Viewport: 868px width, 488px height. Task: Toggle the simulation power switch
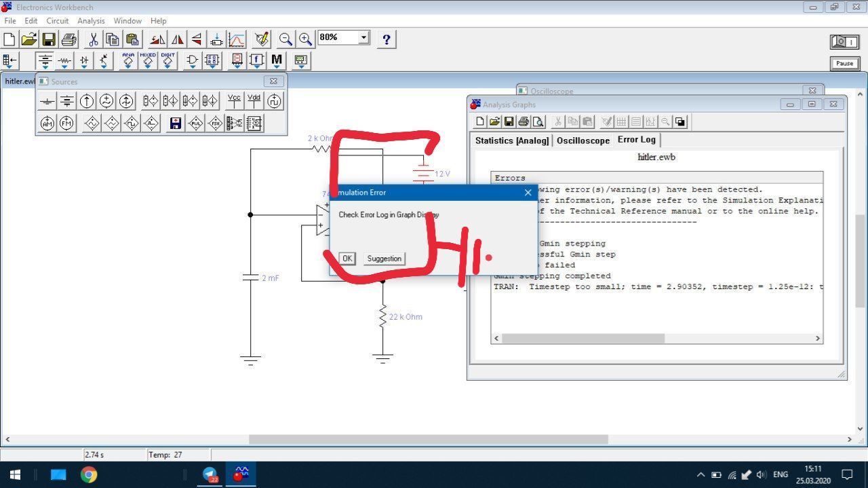tap(845, 41)
